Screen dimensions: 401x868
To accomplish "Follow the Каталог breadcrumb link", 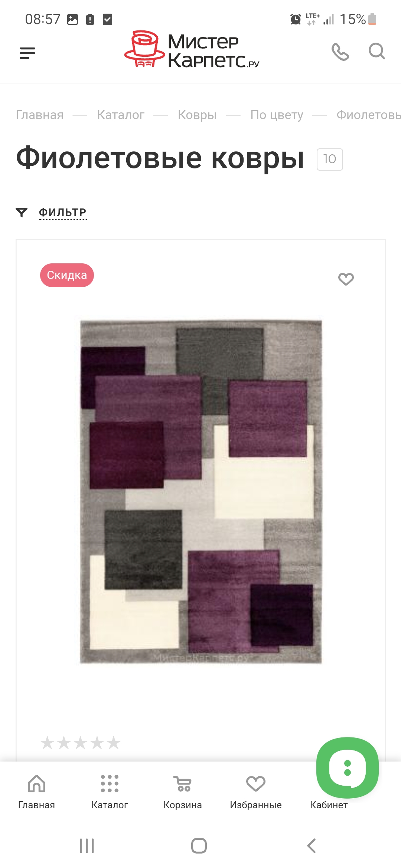I will [121, 115].
